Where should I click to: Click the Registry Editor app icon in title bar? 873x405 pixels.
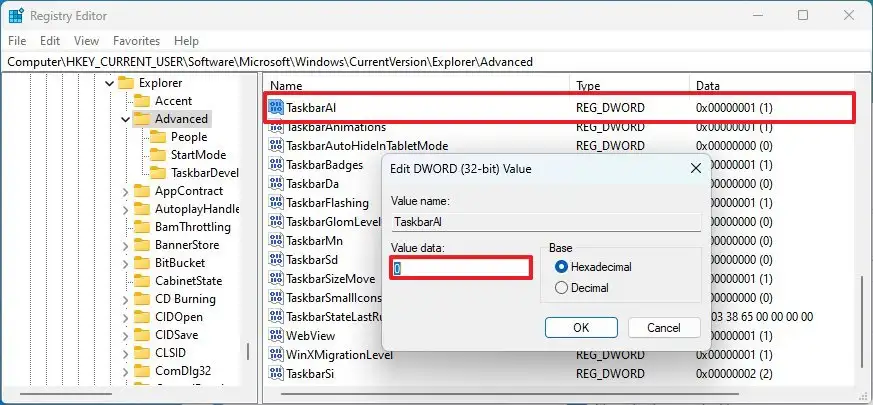[16, 15]
